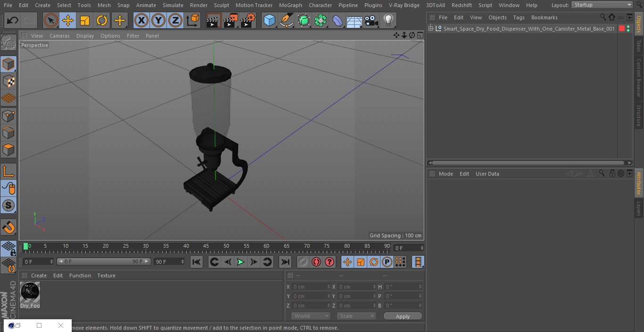Click the Objects panel horizontal scrollbar
The height and width of the screenshot is (332, 644).
[x=529, y=163]
